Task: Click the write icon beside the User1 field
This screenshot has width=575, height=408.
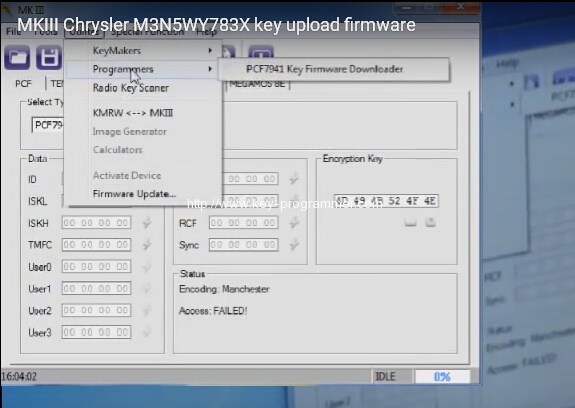Action: [147, 288]
